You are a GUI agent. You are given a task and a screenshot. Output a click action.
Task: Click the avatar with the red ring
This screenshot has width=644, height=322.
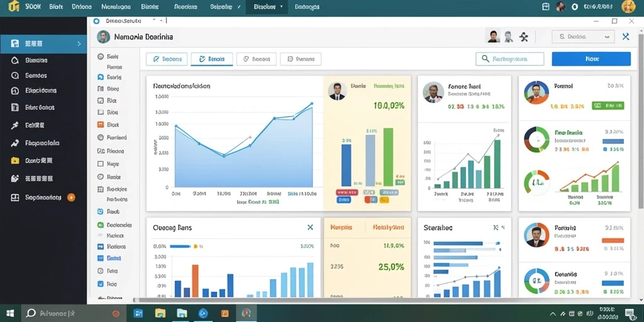click(x=536, y=235)
